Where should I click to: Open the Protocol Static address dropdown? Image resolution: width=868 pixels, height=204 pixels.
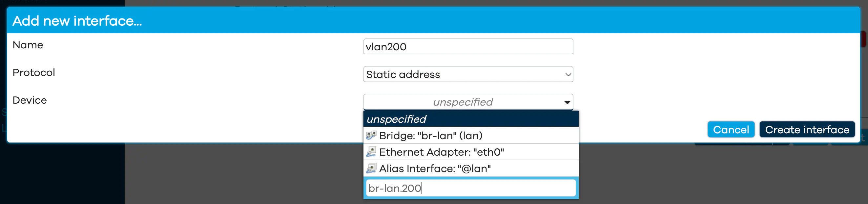(468, 74)
